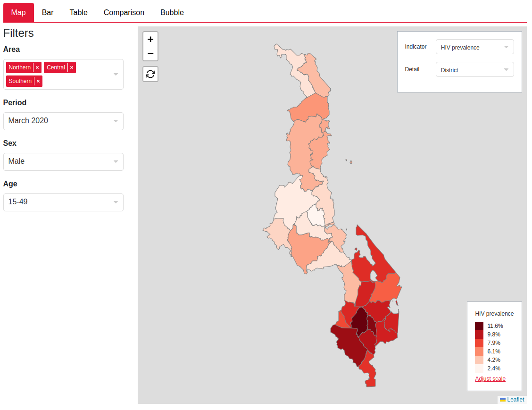
Task: Click the 4.2% legend color swatch
Action: click(x=479, y=360)
